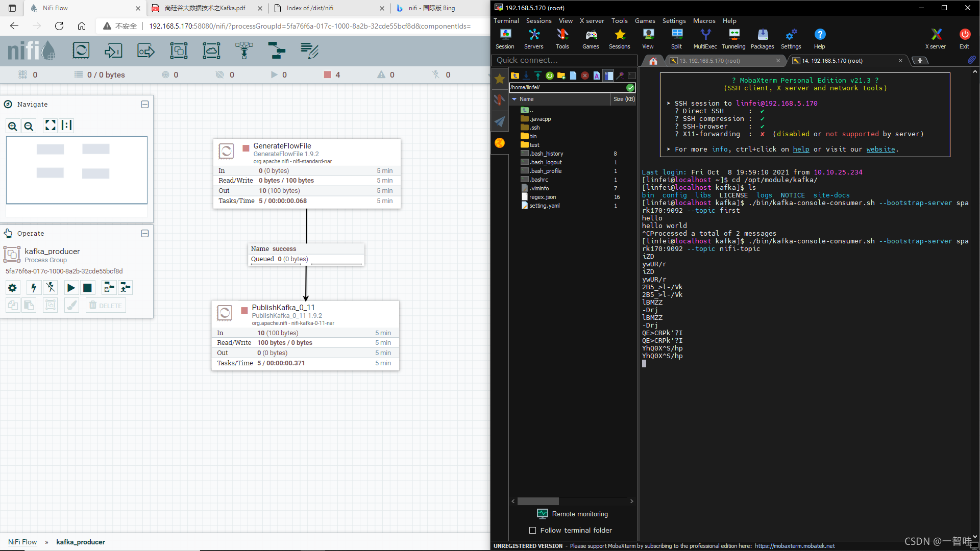Switch to 13. 192.168.5.170 (root) tab
The image size is (980, 551).
pos(709,61)
